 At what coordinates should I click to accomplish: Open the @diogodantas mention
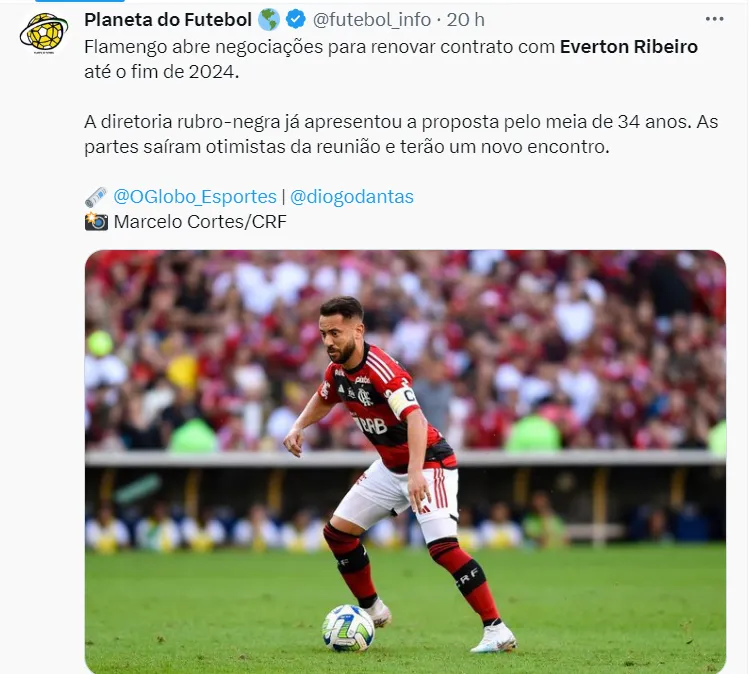click(x=352, y=196)
